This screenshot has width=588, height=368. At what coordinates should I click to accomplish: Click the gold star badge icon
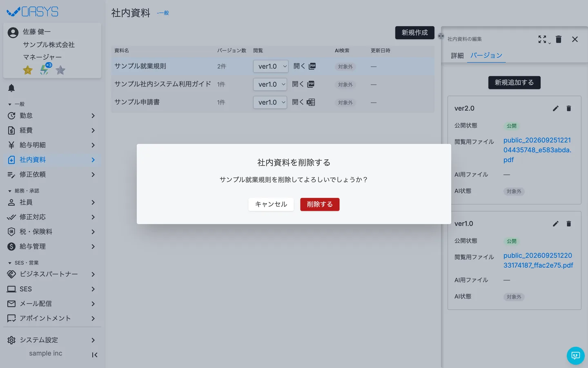coord(28,70)
